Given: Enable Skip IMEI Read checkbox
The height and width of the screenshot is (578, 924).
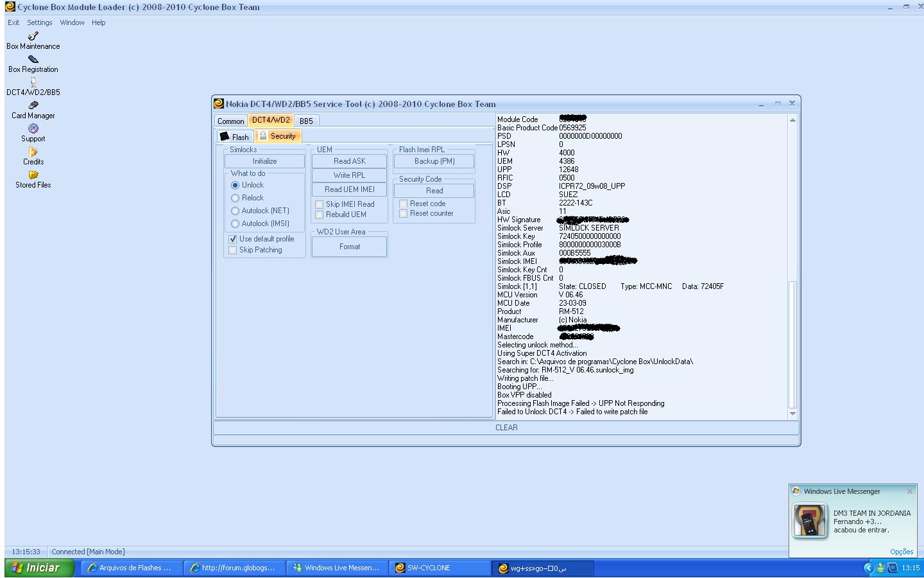Looking at the screenshot, I should [319, 204].
